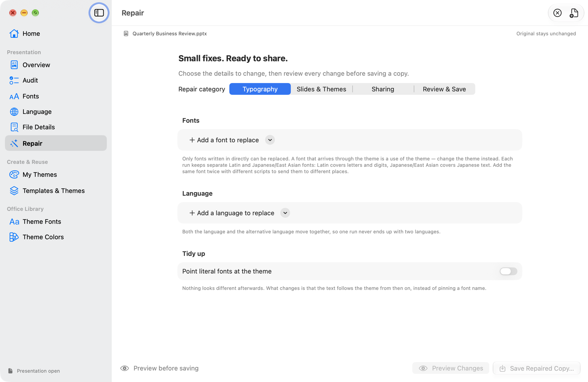Open the Fonts AA icon
Viewport: 588px width, 382px height.
click(x=14, y=97)
